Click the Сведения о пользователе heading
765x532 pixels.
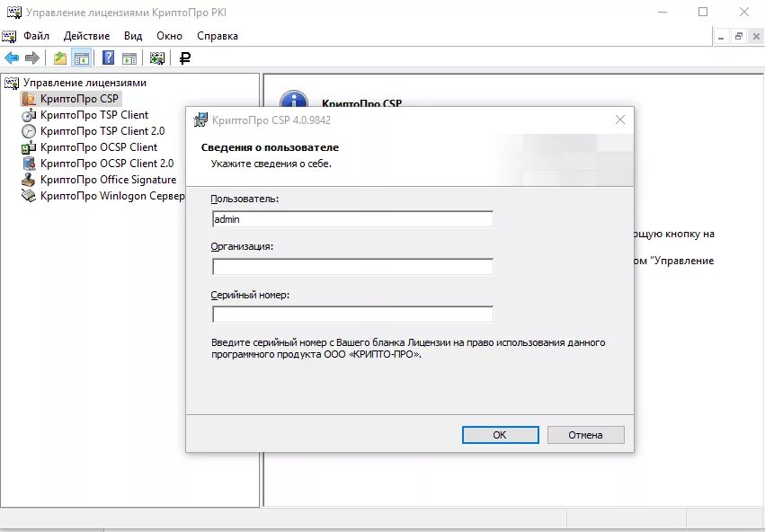pos(270,147)
